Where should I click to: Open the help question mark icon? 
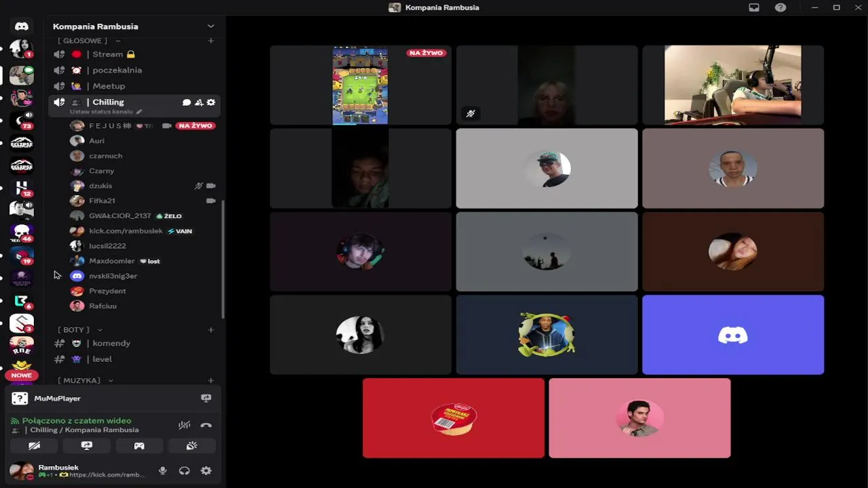781,7
